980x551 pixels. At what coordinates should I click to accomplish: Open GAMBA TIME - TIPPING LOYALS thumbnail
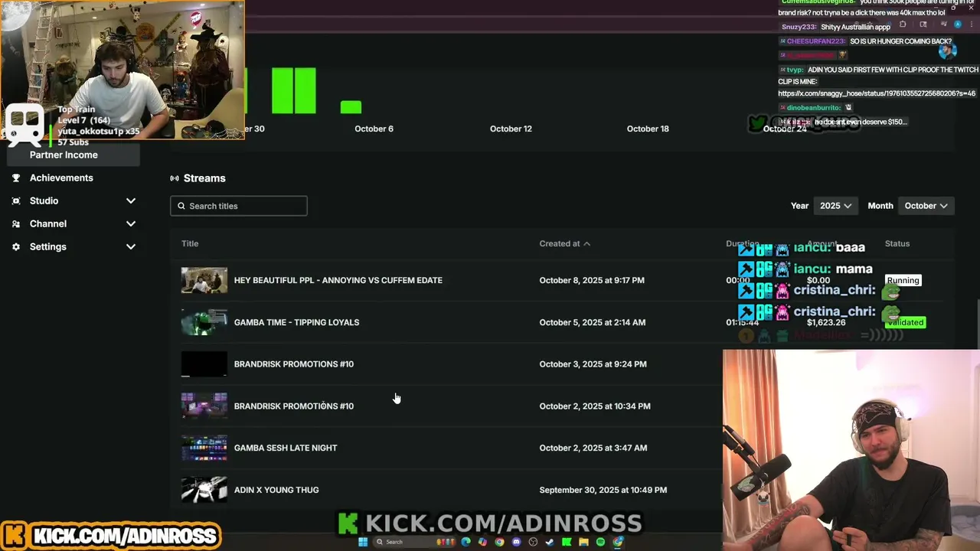click(204, 322)
